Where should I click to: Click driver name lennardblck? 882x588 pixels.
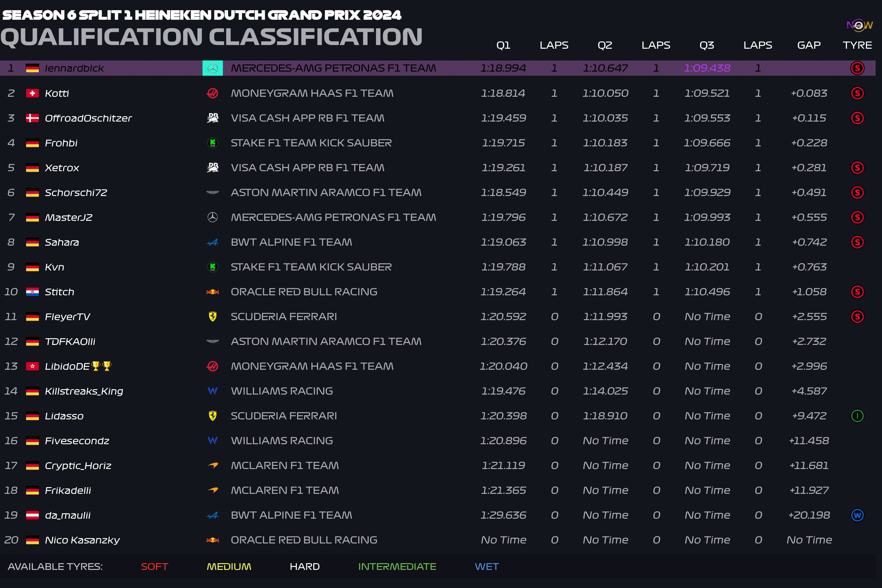click(74, 68)
